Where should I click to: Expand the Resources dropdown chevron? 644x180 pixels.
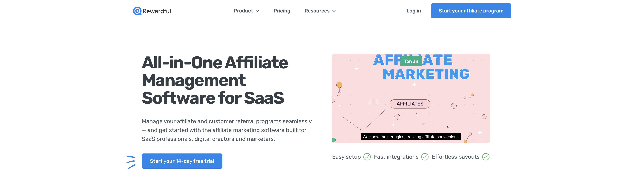(334, 11)
